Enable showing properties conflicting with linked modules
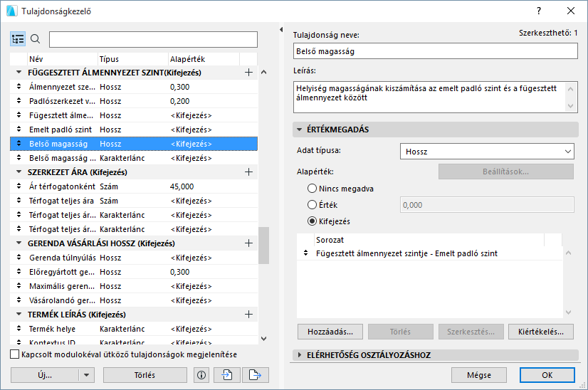Screen dimensions: 588x390 pyautogui.click(x=14, y=354)
